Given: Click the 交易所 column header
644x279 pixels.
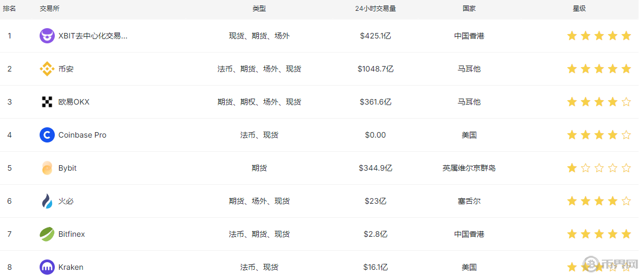Looking at the screenshot, I should (49, 9).
